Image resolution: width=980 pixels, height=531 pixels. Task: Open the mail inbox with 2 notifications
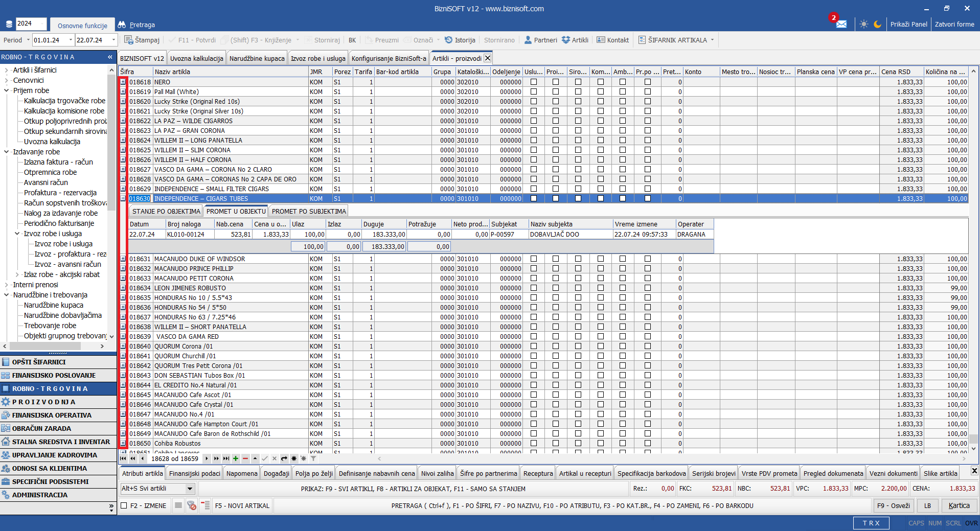[x=841, y=24]
